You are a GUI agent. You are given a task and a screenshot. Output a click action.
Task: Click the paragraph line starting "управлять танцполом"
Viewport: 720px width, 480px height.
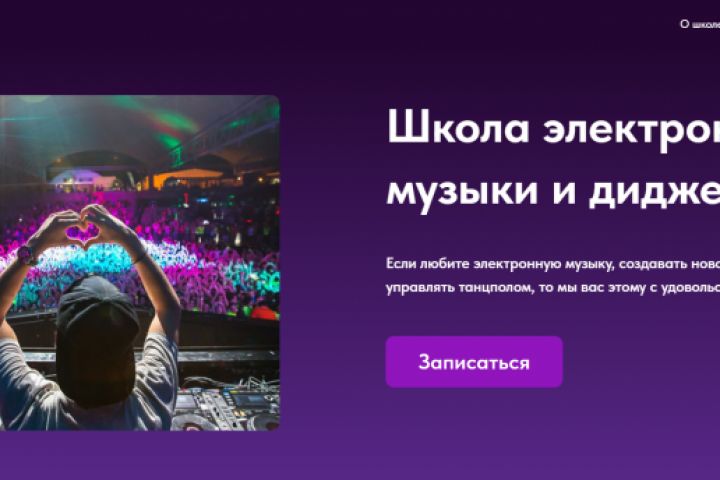pos(553,288)
